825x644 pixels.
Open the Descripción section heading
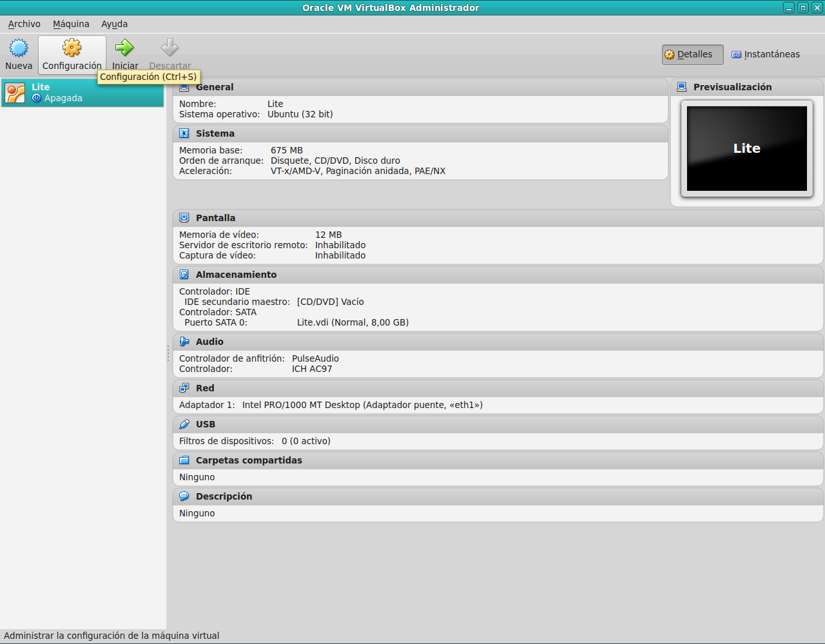click(224, 496)
